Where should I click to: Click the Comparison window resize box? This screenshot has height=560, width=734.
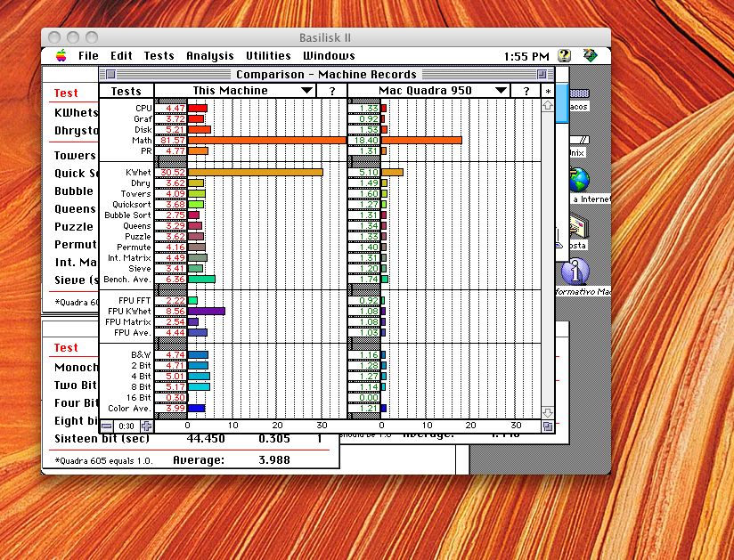pos(548,426)
